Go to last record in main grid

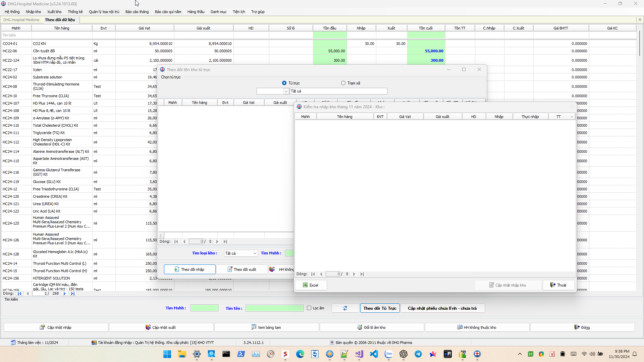(x=73, y=294)
